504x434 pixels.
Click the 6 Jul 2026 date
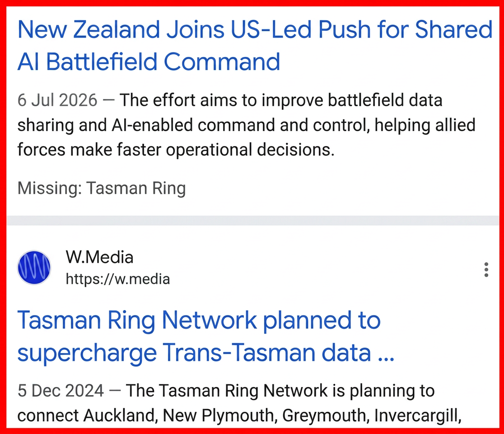[57, 100]
